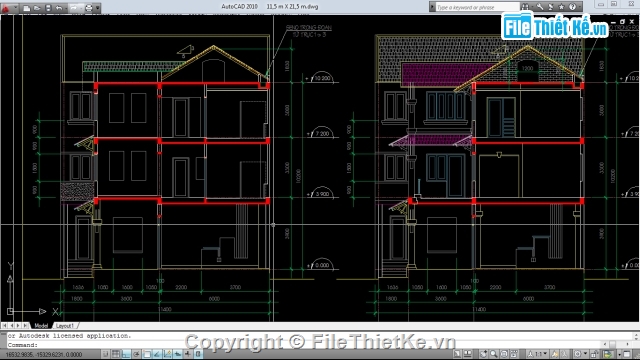Toggle annotation visibility icon

(x=555, y=354)
